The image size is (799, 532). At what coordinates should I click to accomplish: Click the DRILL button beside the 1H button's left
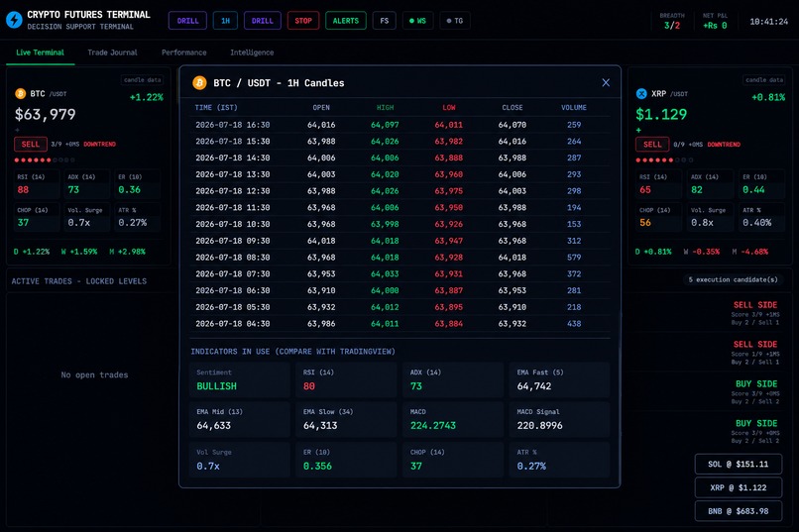[187, 21]
